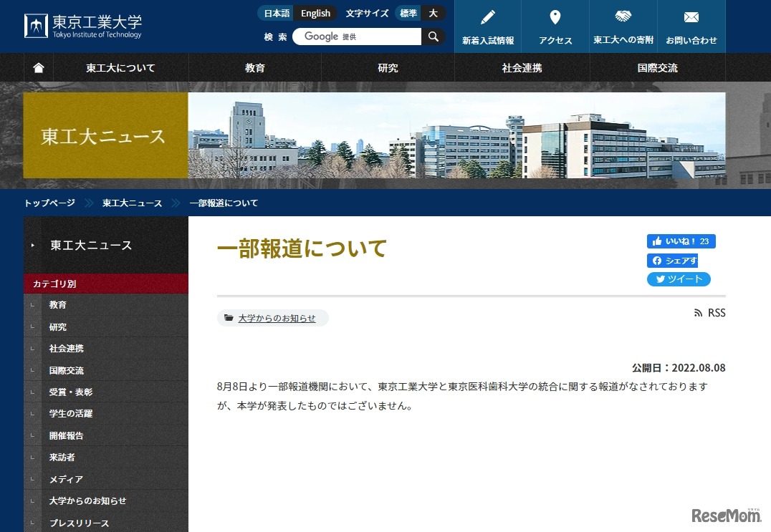Select 日本語 language option
Viewport: 771px width, 532px height.
click(277, 13)
